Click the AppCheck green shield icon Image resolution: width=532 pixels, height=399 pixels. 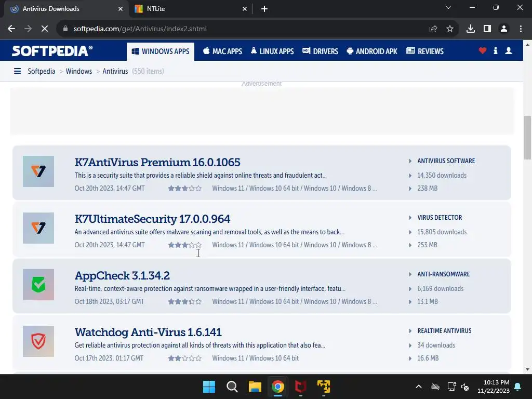(38, 285)
